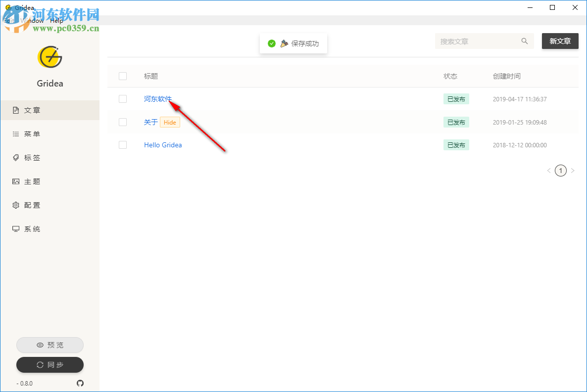Viewport: 587px width, 392px height.
Task: Click the previous page arrow
Action: (549, 171)
